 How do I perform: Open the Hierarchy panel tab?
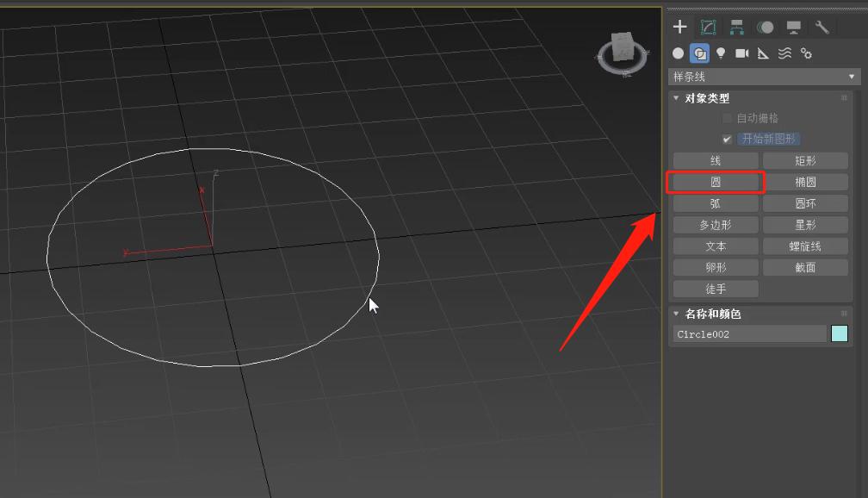[x=736, y=27]
